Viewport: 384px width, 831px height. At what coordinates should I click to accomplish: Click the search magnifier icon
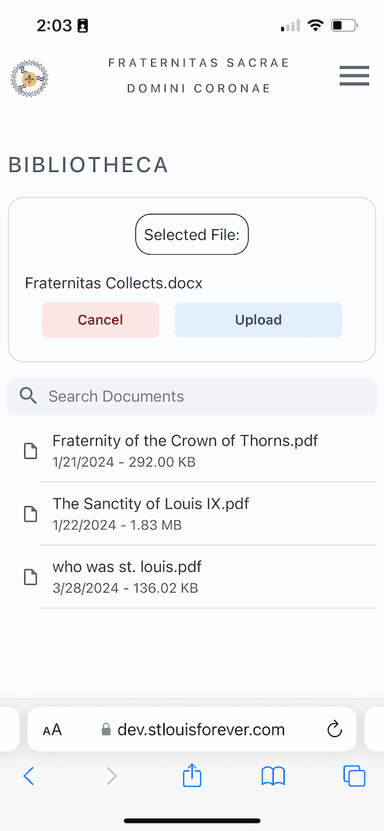[28, 396]
